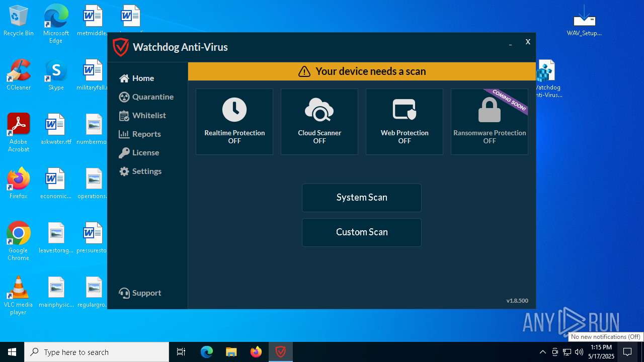The width and height of the screenshot is (644, 362).
Task: Select VLC media player desktop icon
Action: [x=19, y=295]
